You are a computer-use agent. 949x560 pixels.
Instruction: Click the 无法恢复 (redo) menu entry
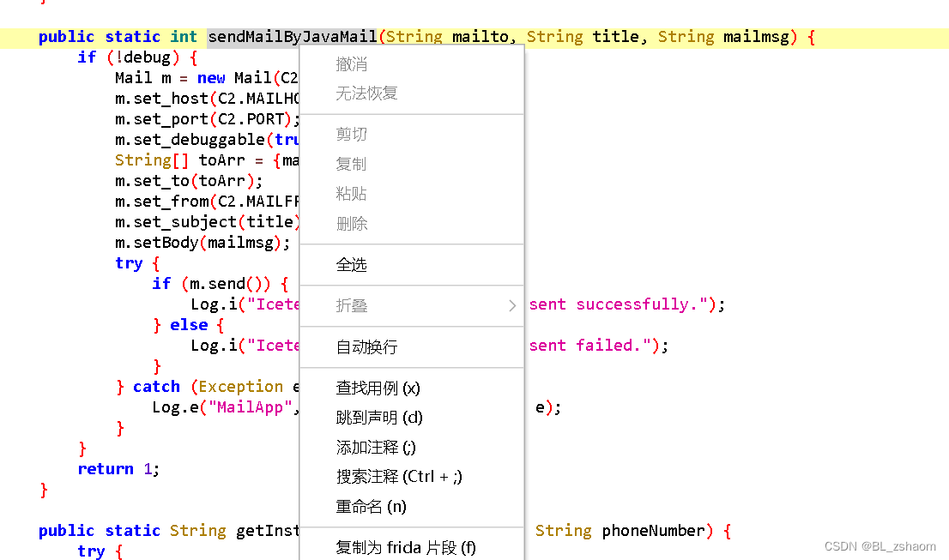(x=412, y=93)
